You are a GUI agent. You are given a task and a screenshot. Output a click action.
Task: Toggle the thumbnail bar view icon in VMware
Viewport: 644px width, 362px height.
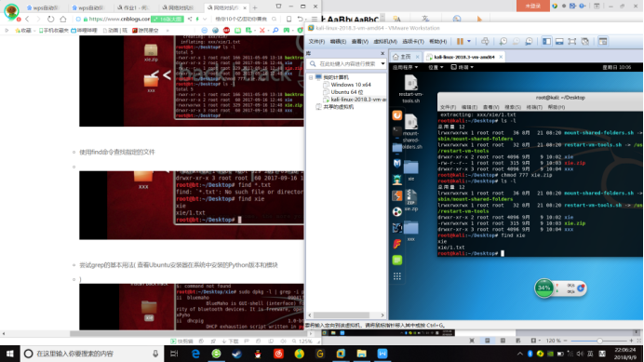(559, 42)
